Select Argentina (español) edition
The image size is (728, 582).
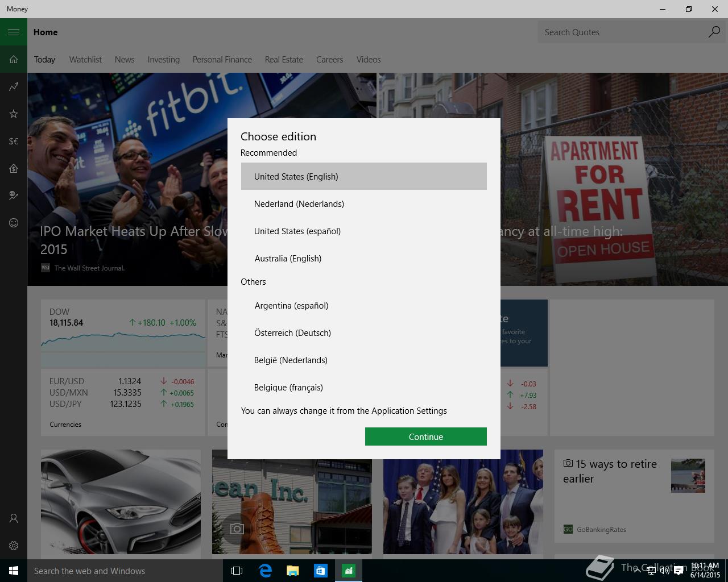pos(364,305)
